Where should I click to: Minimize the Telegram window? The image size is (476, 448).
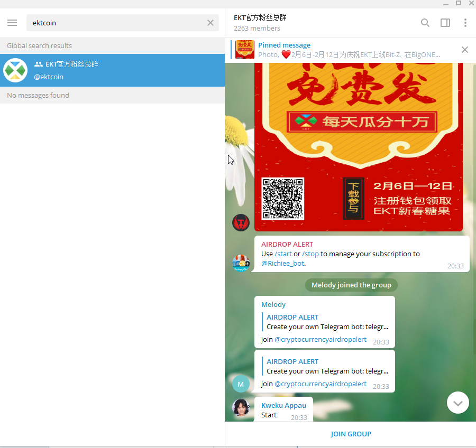point(446,4)
